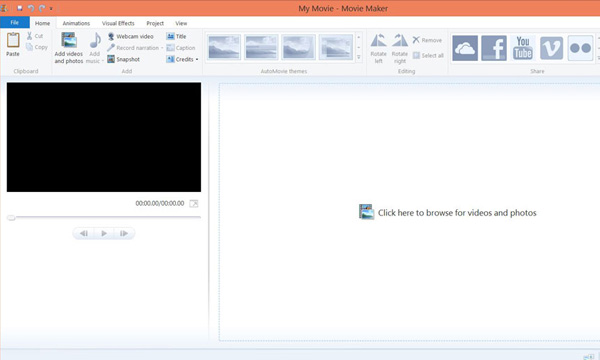
Task: Click the Cut scissors icon
Action: pos(29,36)
